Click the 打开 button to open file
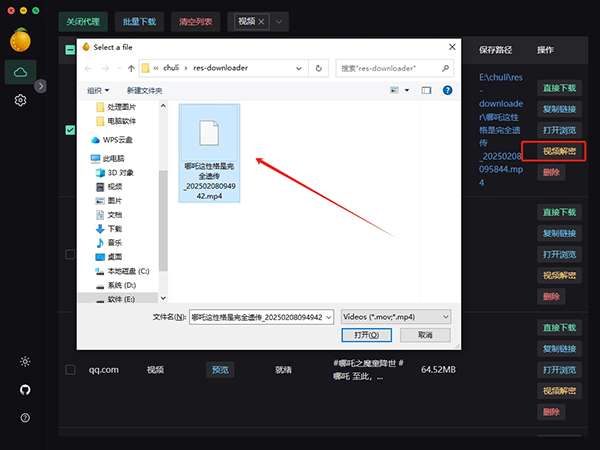 click(x=371, y=335)
